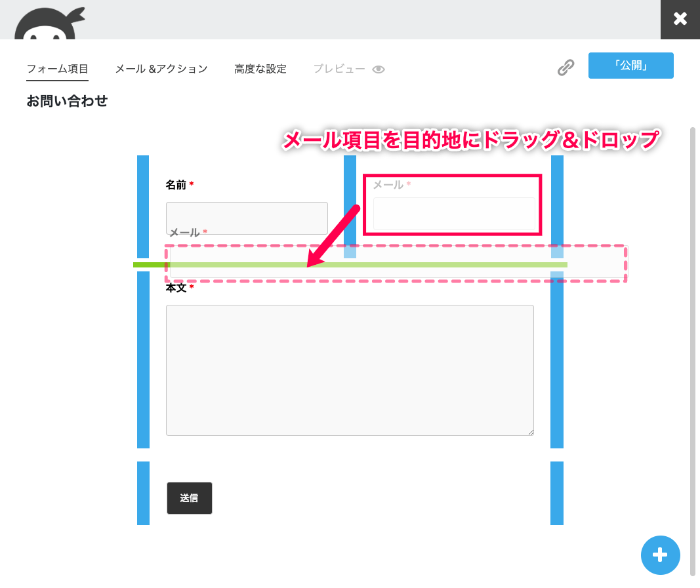Click the メール input inside the red box

point(453,214)
